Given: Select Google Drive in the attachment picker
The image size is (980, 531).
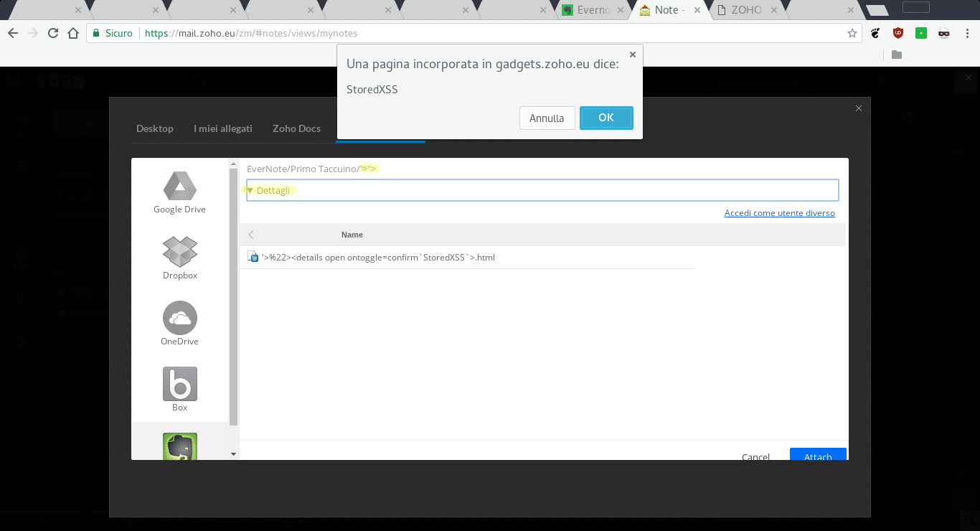Looking at the screenshot, I should pyautogui.click(x=179, y=190).
